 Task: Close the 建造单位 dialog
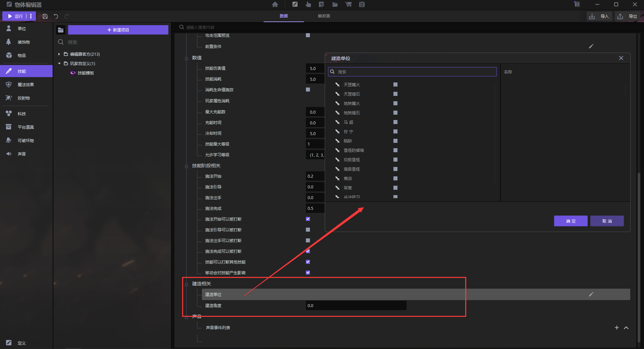coord(621,58)
